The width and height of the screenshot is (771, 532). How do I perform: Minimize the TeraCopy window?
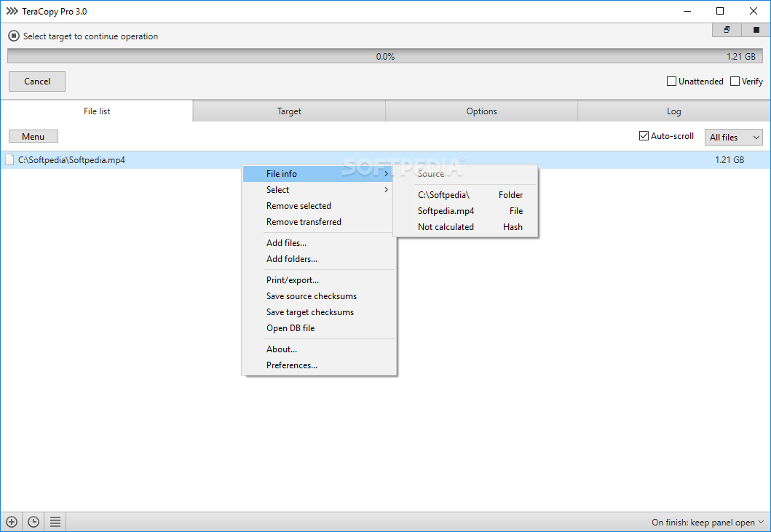coord(687,11)
